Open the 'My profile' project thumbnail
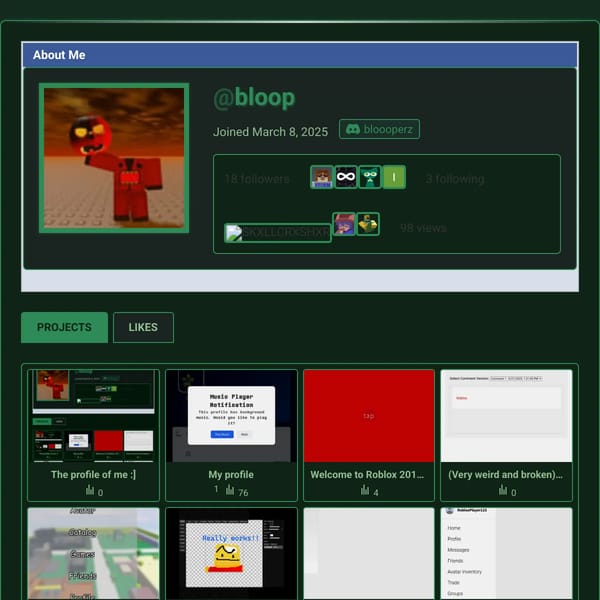The height and width of the screenshot is (600, 600). pos(231,416)
